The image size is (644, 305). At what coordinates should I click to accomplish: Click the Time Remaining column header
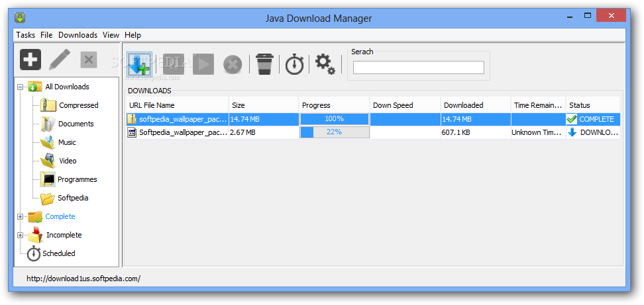[x=539, y=105]
